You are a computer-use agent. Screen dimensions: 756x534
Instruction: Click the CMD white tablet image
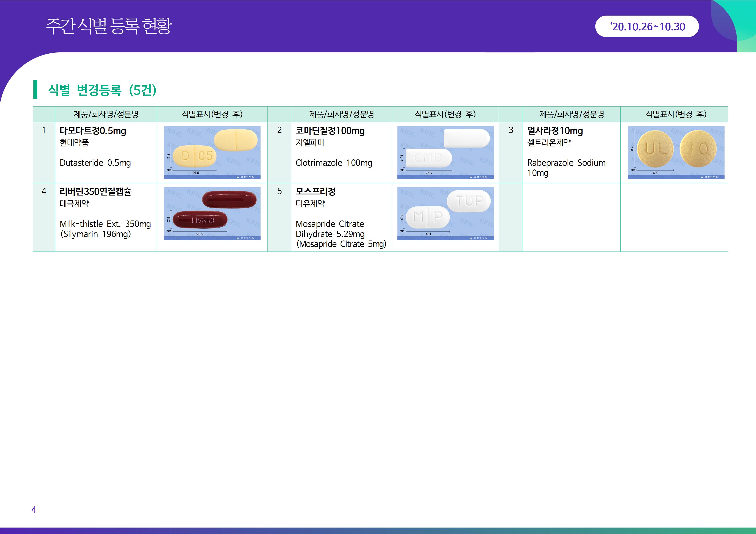(445, 152)
